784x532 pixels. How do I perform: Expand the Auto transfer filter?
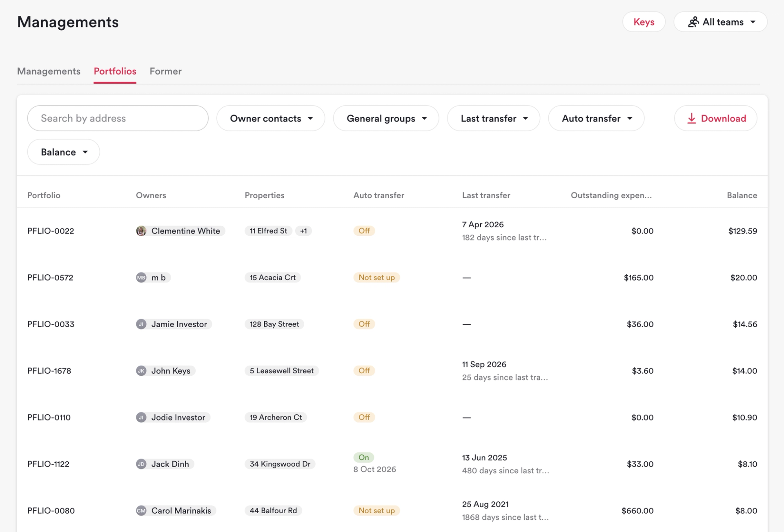596,118
